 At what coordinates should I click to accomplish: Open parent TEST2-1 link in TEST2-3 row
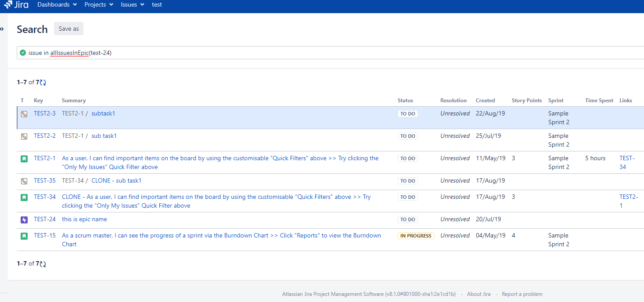pos(73,113)
